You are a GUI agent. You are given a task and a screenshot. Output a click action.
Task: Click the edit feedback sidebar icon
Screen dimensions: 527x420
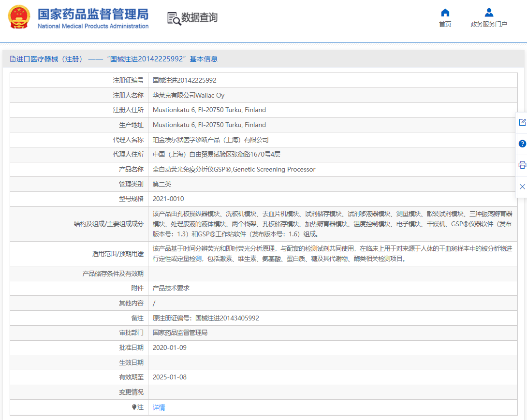[522, 122]
